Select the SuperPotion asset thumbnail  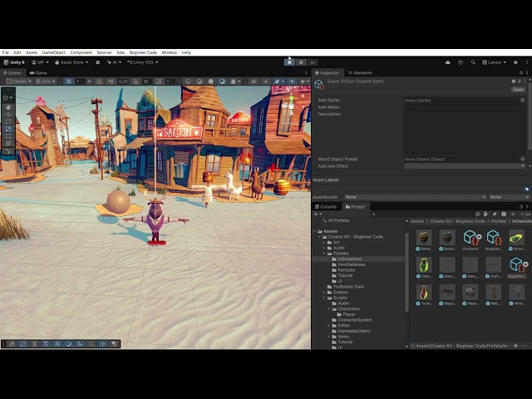[x=517, y=264]
